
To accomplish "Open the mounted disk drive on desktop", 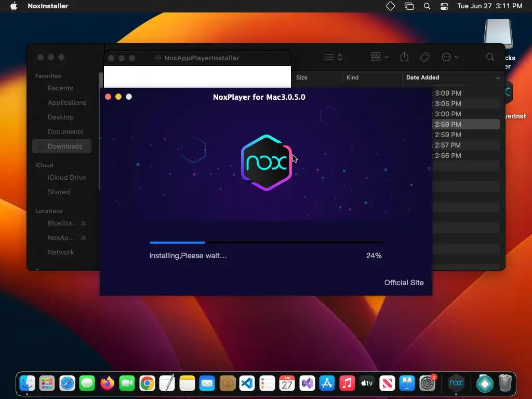I will click(498, 34).
